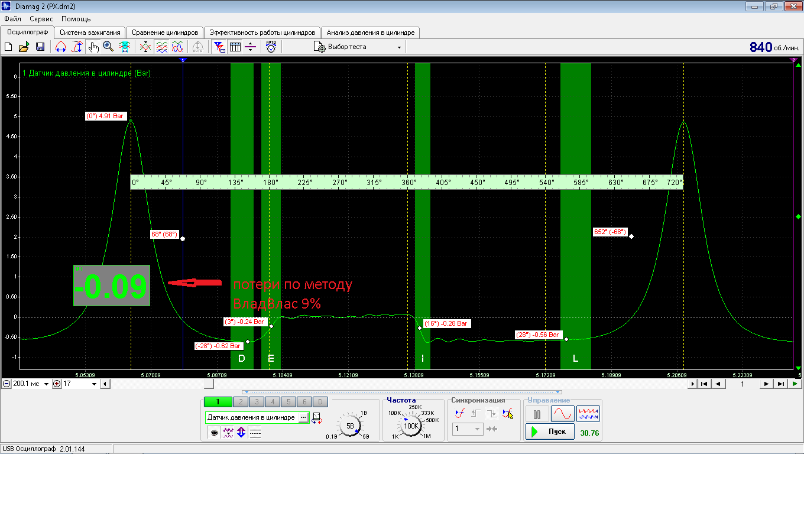Switch to the Система зажигания tab
This screenshot has width=804, height=532.
coord(90,33)
